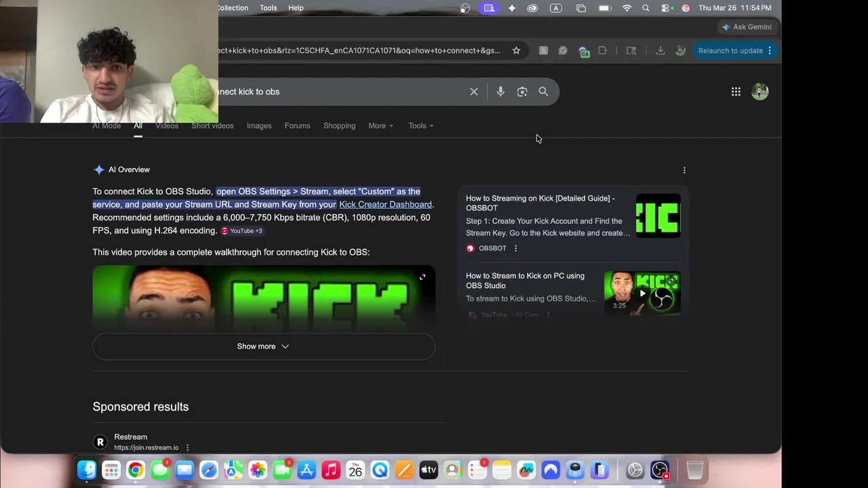Image resolution: width=868 pixels, height=488 pixels.
Task: Open Control Center in the menu bar
Action: point(666,8)
